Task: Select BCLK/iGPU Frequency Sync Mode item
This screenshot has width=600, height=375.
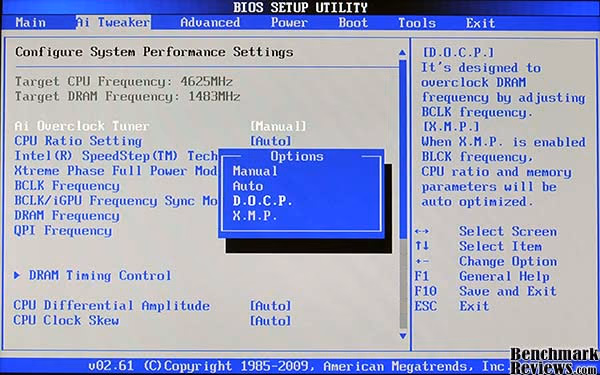Action: point(116,201)
